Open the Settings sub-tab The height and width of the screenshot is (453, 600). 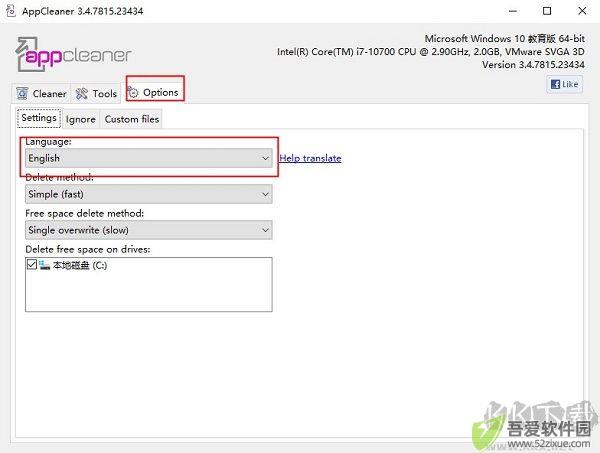39,118
